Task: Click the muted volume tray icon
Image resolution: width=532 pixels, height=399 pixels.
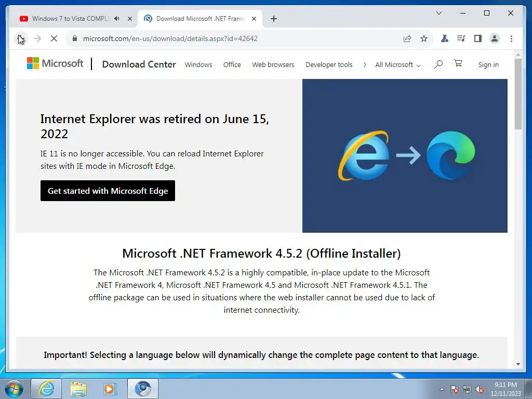Action: (480, 389)
